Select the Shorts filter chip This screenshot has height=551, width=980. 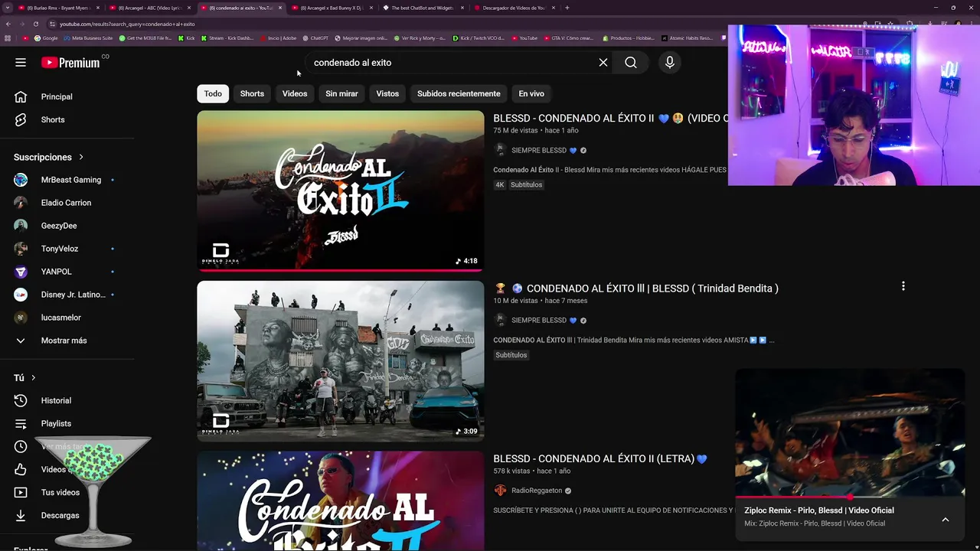click(x=252, y=93)
